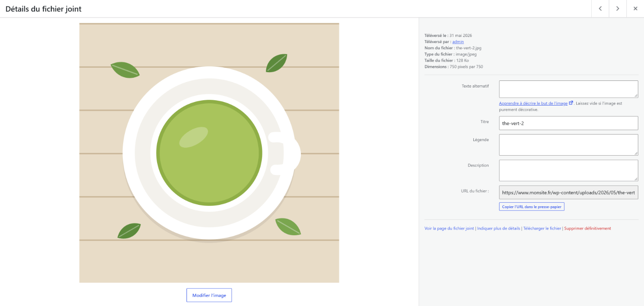Go to the previous attachment arrow
This screenshot has height=306, width=644.
600,9
